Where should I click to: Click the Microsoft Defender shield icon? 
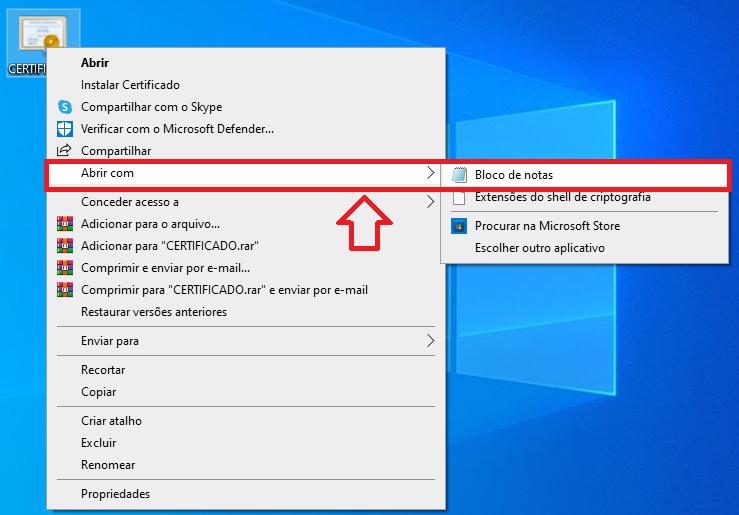coord(65,129)
